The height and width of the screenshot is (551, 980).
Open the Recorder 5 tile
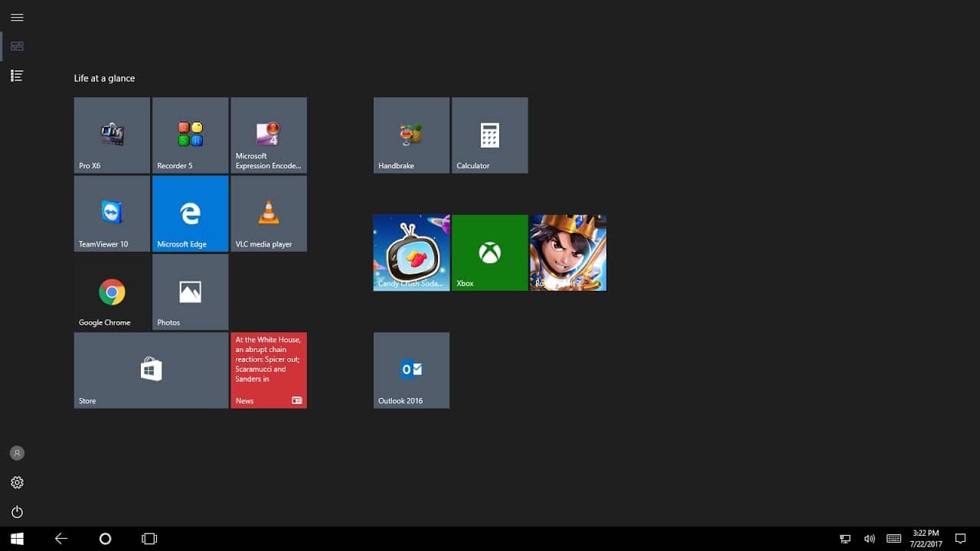[191, 135]
